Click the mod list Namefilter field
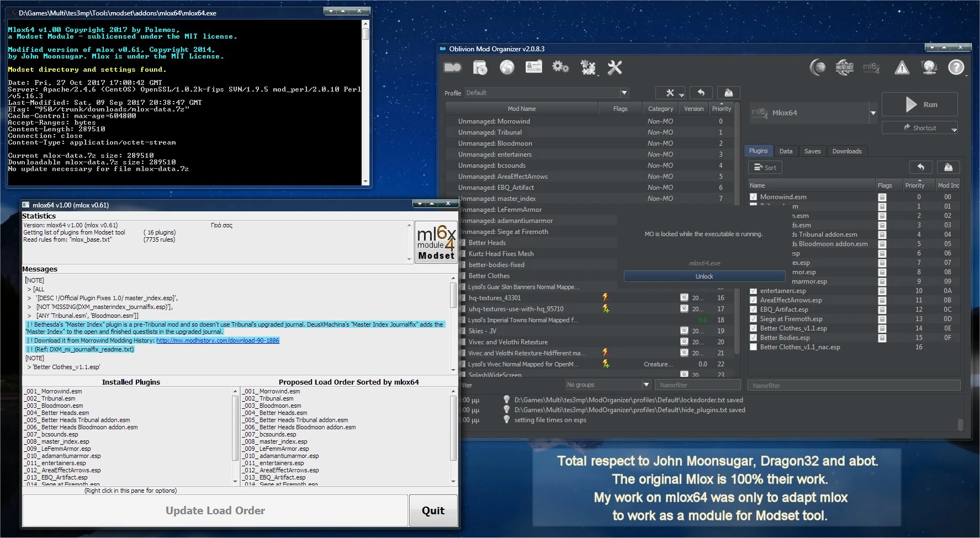This screenshot has width=980, height=538. pyautogui.click(x=697, y=385)
